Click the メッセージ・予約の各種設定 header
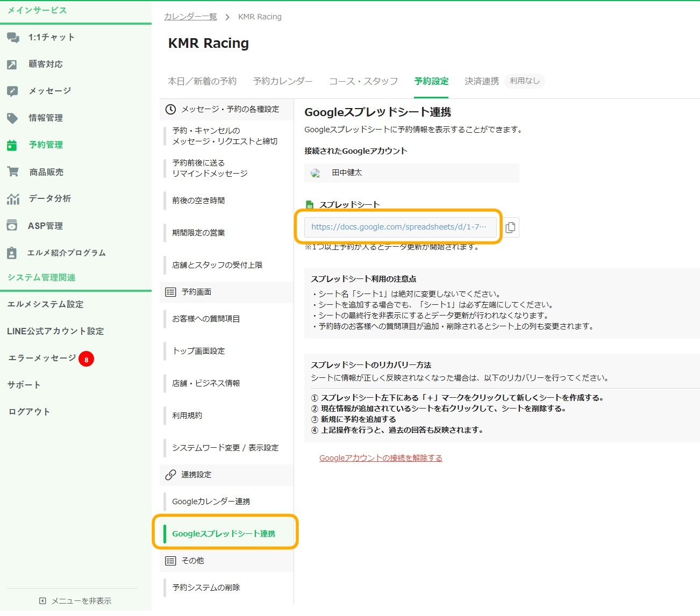 pos(227,109)
